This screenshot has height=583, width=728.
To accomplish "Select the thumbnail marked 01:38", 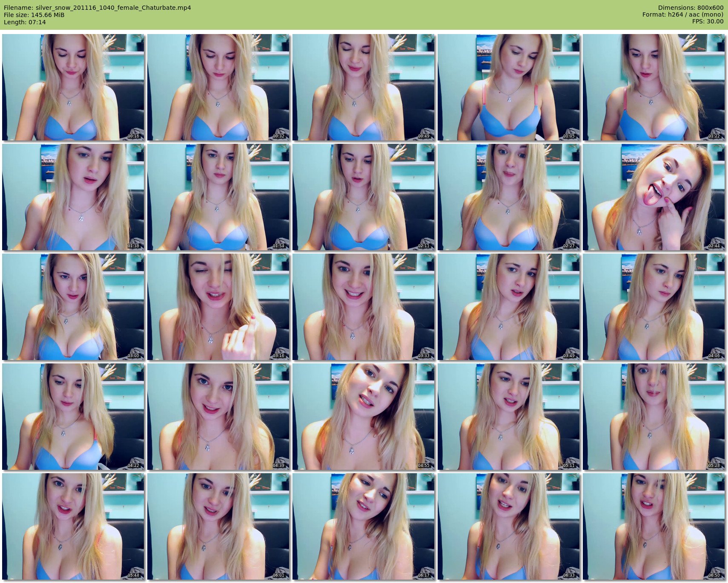I will pyautogui.click(x=73, y=197).
